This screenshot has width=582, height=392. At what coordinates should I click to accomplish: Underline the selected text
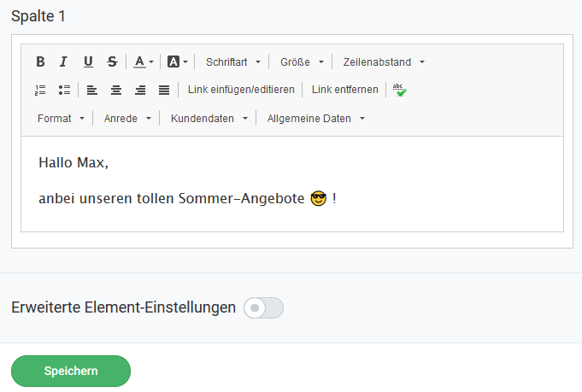point(88,61)
